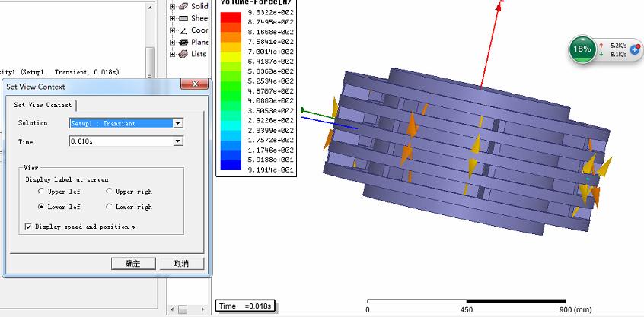Viewport: 644px width, 317px height.
Task: Click the Planes icon in tree
Action: [x=183, y=42]
